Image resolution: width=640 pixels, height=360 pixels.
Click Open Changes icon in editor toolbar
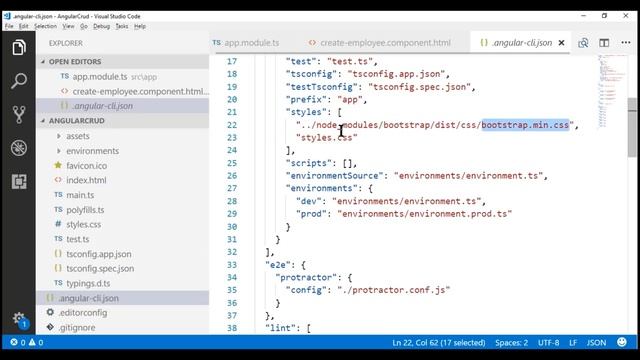click(x=583, y=42)
